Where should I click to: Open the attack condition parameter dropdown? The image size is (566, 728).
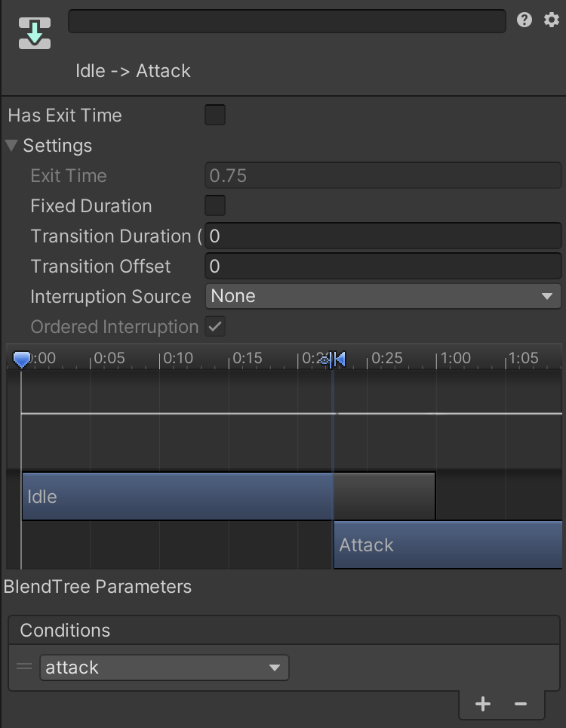click(164, 668)
